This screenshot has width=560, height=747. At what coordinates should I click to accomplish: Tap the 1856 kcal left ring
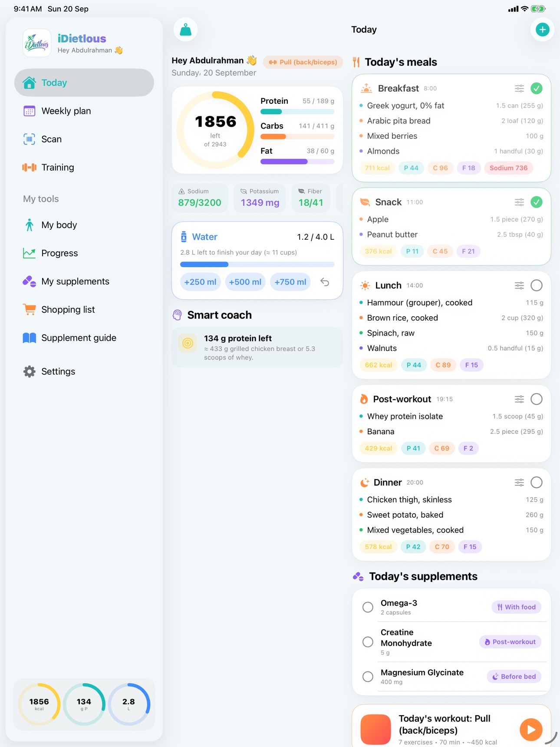(x=215, y=130)
